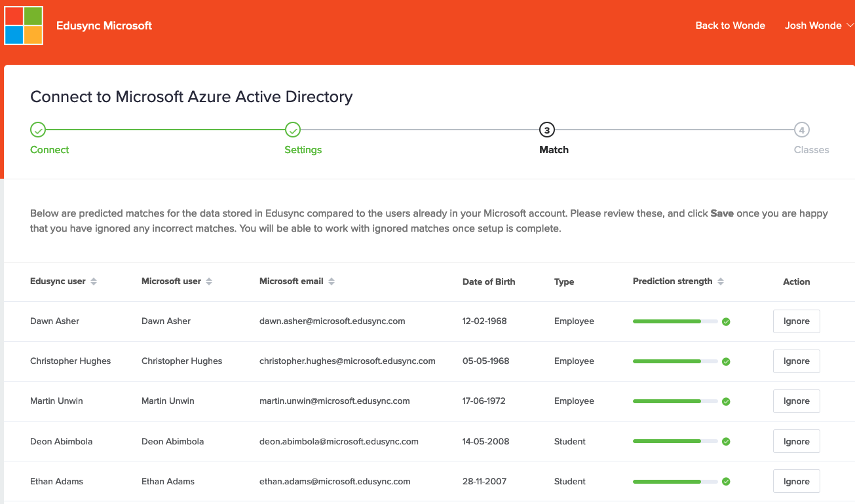
Task: Click date of birth 14-05-2008
Action: pos(486,442)
